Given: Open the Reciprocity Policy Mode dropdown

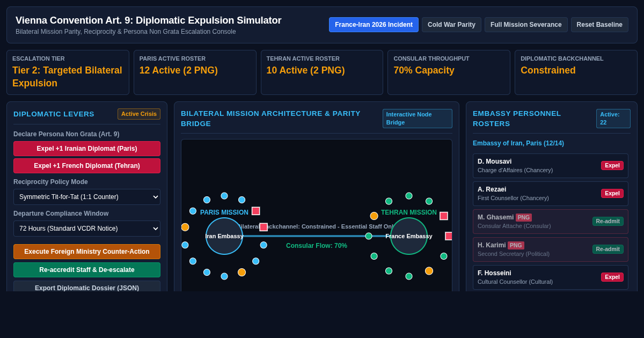Looking at the screenshot, I should pyautogui.click(x=87, y=197).
